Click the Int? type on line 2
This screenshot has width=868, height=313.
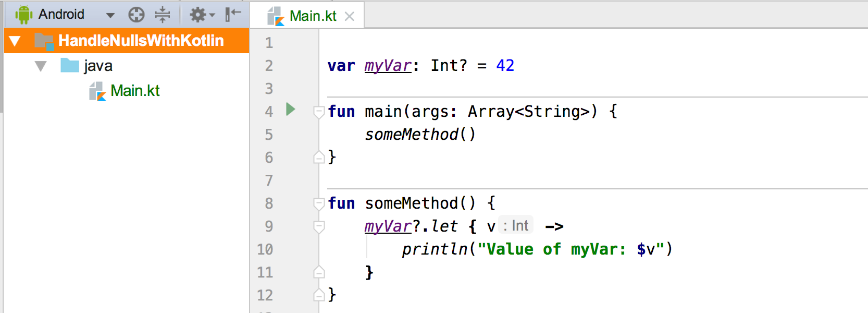(x=449, y=66)
